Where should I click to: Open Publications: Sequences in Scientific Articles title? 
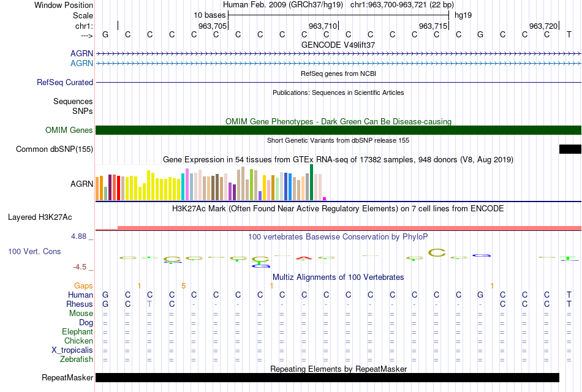coord(338,92)
